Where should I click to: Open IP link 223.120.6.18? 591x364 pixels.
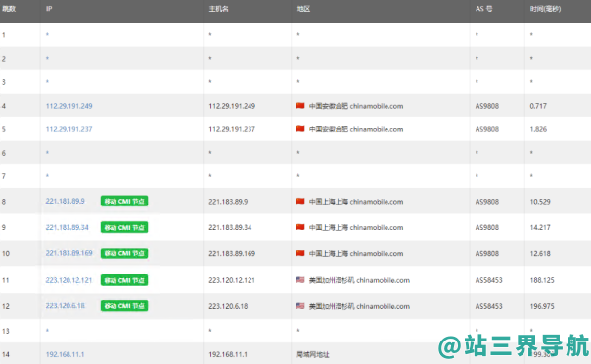click(66, 306)
